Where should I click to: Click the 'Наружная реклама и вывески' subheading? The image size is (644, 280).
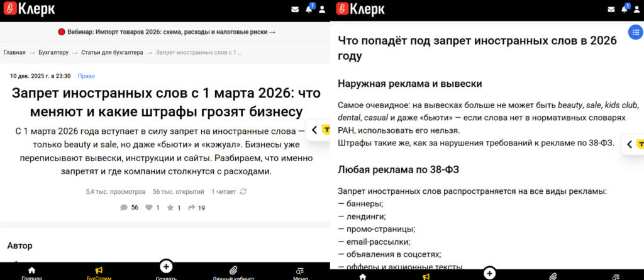(410, 84)
